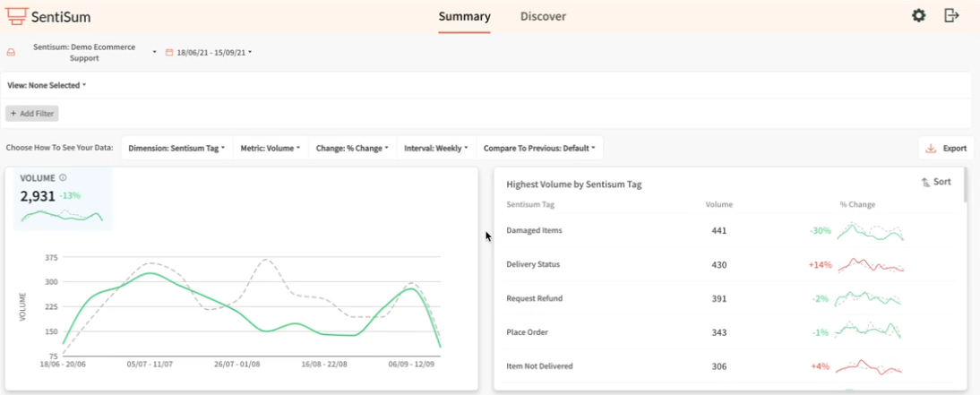The height and width of the screenshot is (395, 980).
Task: Click the Delivery Status red sparkline
Action: [x=871, y=264]
